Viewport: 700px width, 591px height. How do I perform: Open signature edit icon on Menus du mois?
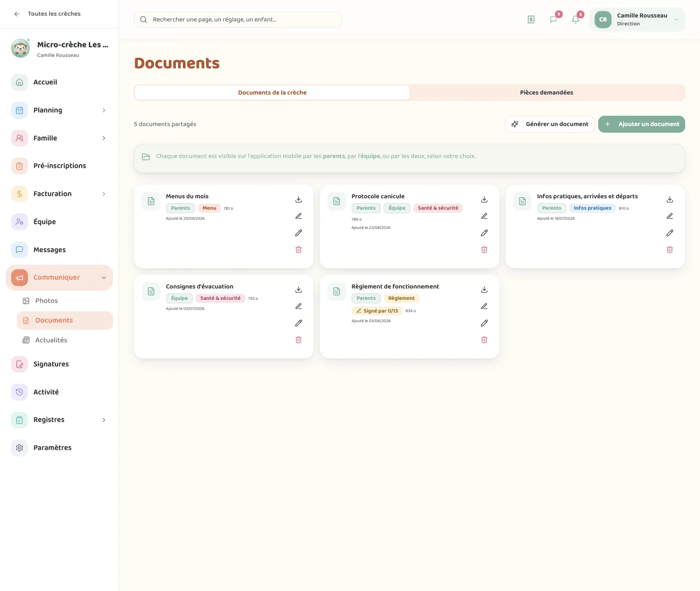[x=298, y=216]
